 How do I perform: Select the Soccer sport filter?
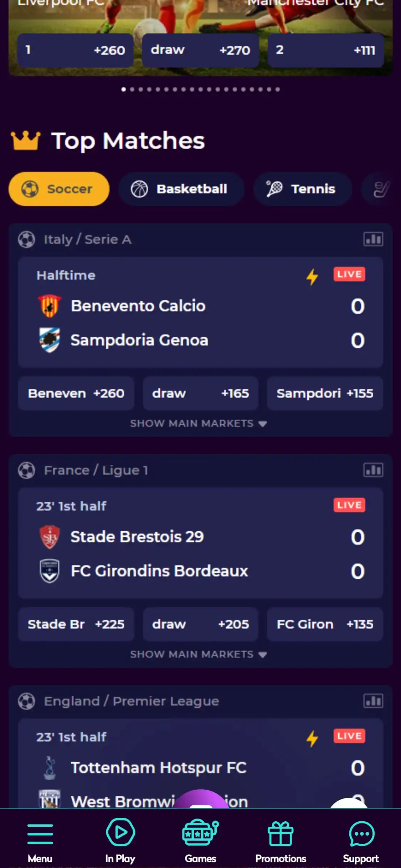[x=59, y=189]
